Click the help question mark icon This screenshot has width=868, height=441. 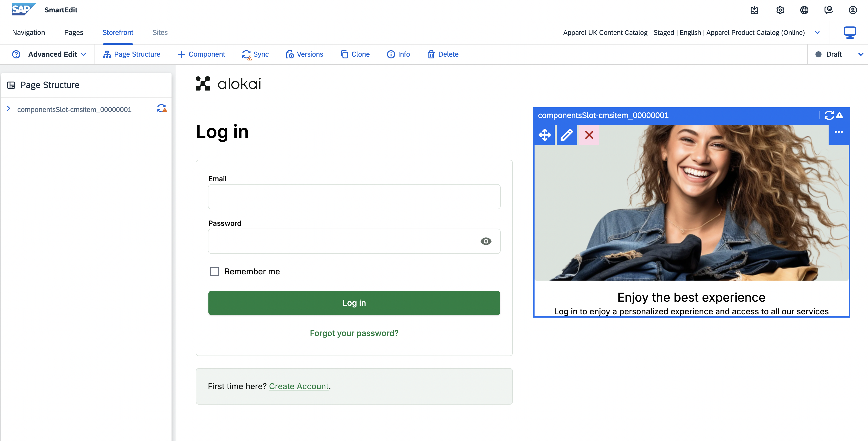click(16, 54)
